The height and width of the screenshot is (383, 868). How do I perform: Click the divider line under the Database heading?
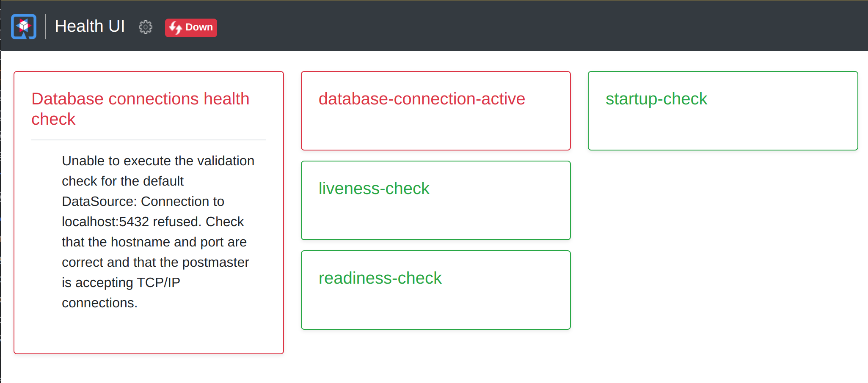coord(149,140)
